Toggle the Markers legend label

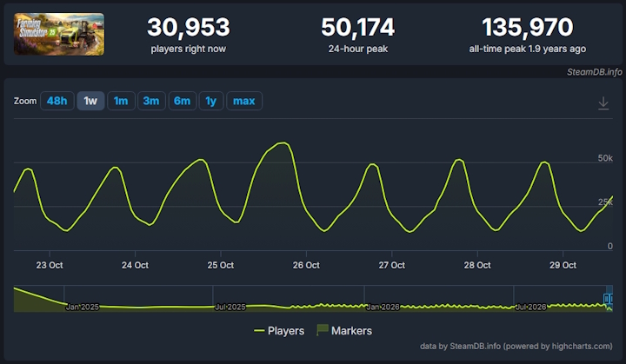click(351, 331)
